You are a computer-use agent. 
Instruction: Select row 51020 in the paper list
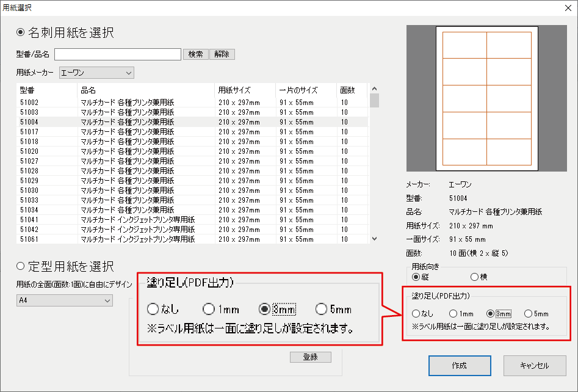pos(192,151)
